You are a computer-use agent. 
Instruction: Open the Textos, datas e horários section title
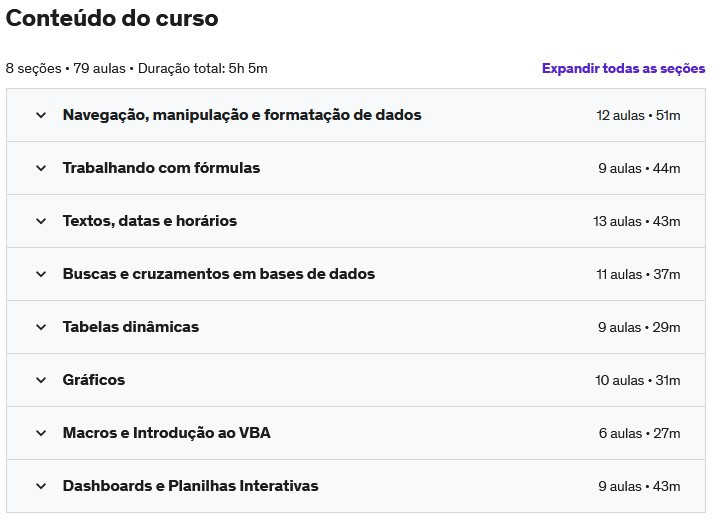[x=150, y=221]
